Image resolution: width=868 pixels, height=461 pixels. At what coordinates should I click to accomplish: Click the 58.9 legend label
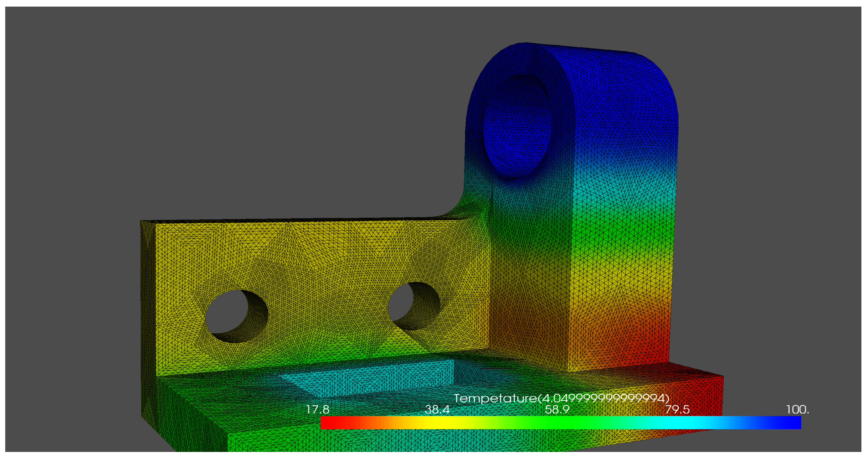[x=557, y=409]
